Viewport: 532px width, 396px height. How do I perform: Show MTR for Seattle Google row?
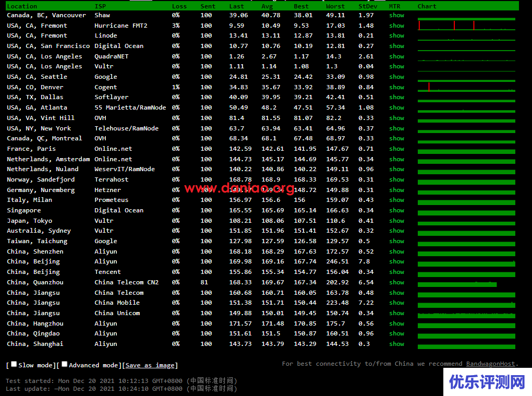(x=396, y=77)
